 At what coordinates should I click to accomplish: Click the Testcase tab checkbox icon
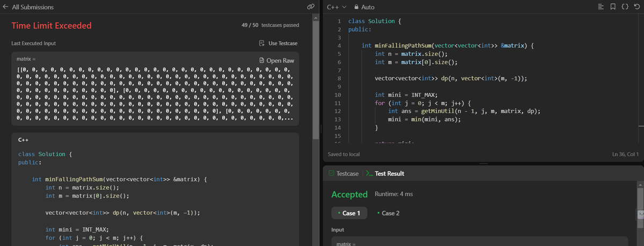coord(331,173)
